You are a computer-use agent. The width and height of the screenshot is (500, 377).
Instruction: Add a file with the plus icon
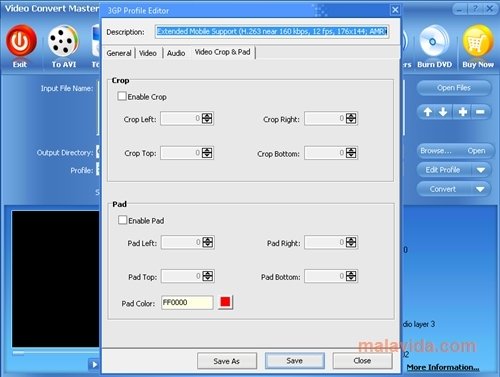[462, 112]
